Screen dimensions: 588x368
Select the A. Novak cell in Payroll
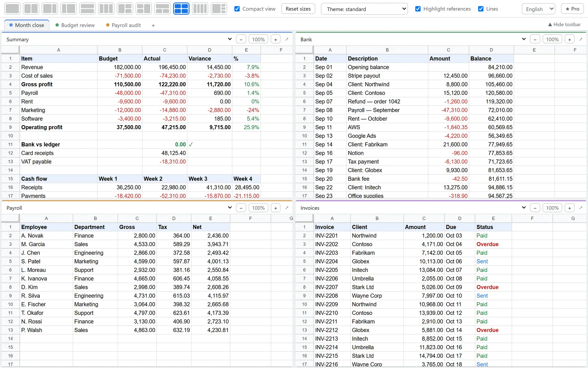click(46, 236)
